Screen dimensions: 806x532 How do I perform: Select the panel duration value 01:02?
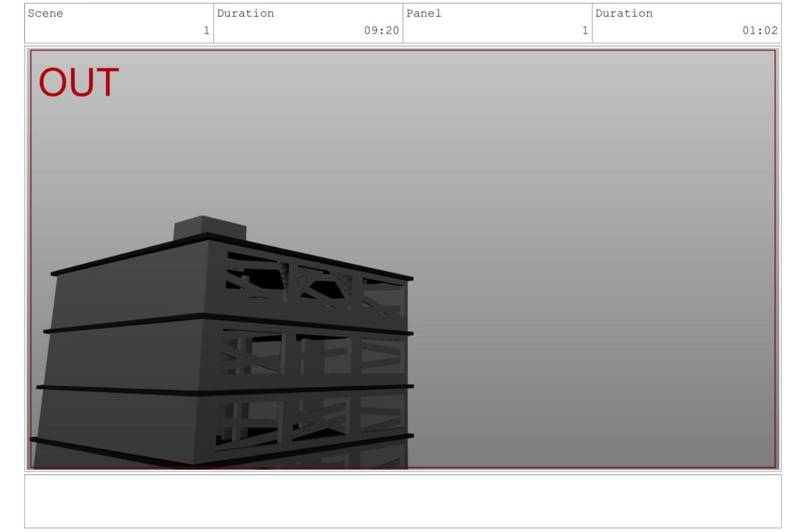pos(760,30)
